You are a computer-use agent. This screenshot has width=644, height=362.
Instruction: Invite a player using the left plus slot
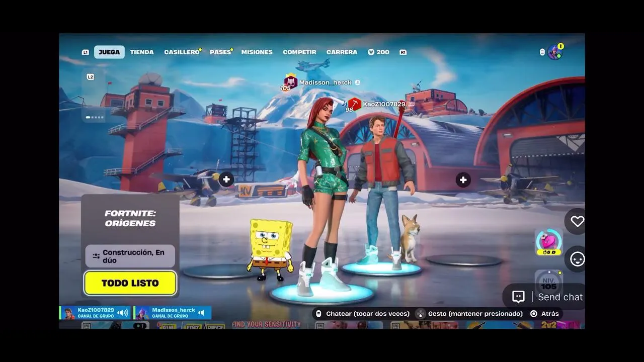pyautogui.click(x=226, y=179)
